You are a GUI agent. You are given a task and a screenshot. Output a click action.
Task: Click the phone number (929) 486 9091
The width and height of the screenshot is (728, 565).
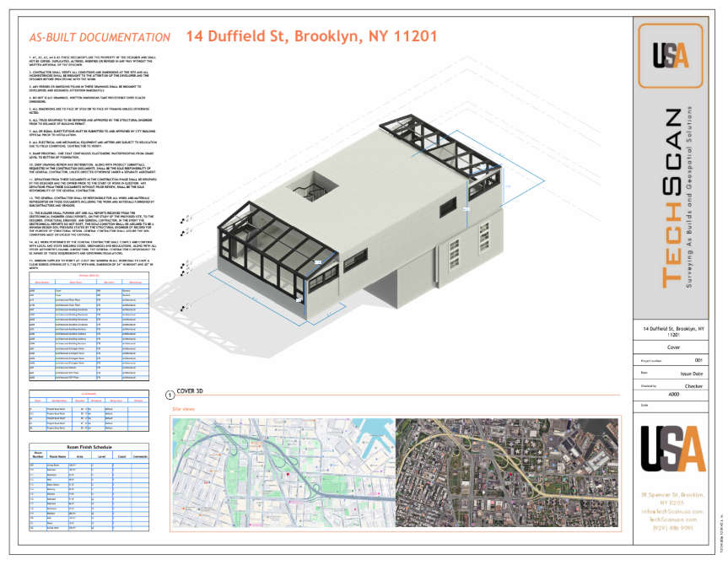[672, 528]
